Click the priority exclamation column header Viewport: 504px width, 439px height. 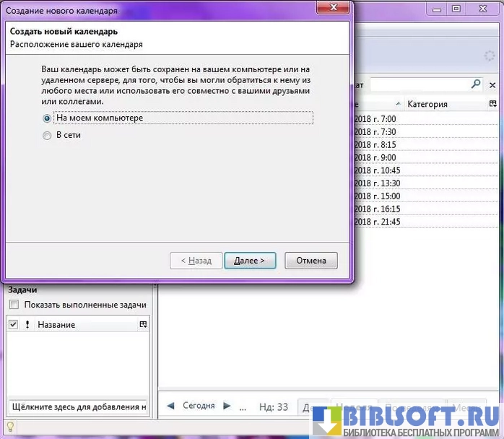(x=27, y=325)
